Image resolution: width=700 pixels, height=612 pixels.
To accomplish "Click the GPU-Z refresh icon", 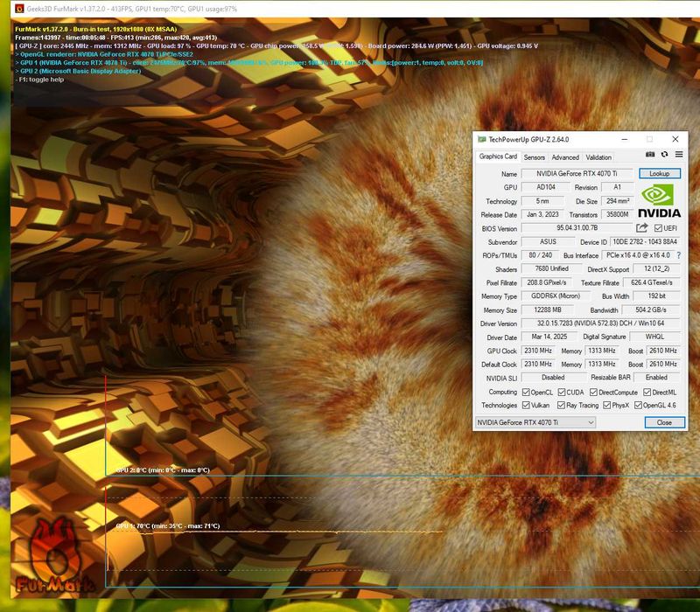I will point(664,155).
